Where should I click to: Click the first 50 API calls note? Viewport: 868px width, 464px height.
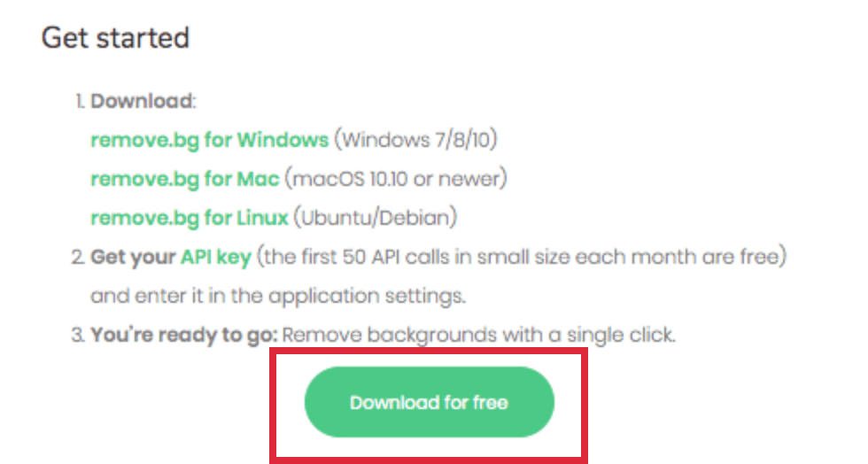click(x=522, y=257)
